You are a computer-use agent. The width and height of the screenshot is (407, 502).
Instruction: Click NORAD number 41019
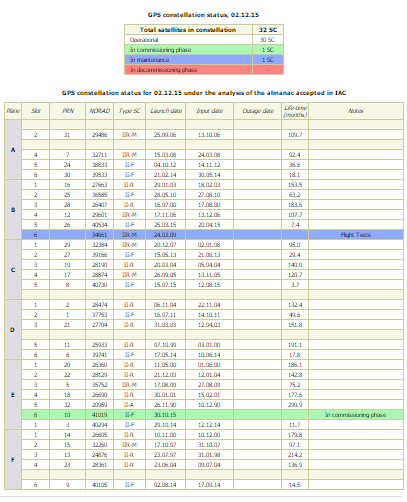(99, 415)
